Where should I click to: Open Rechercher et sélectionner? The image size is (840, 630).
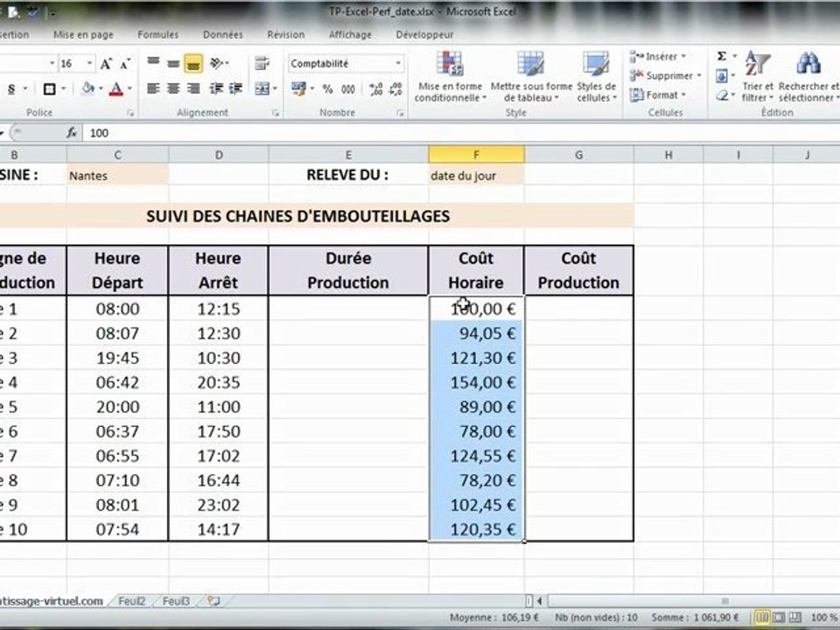pos(808,77)
